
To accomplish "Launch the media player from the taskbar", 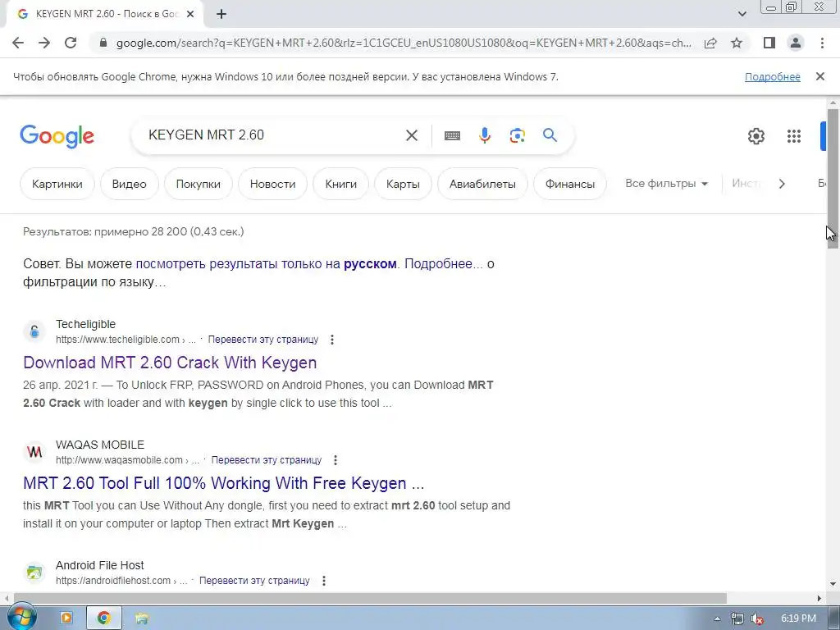I will pyautogui.click(x=66, y=618).
